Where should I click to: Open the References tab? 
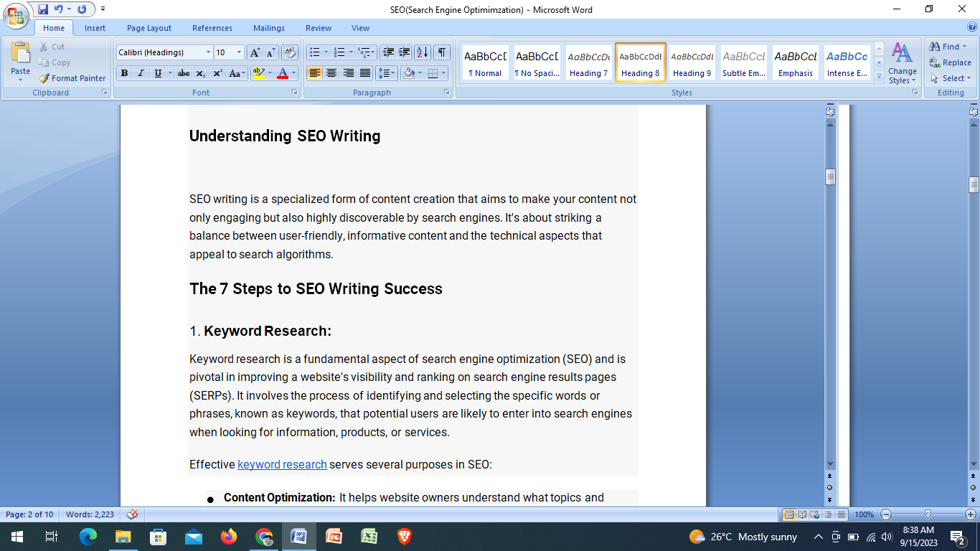pyautogui.click(x=212, y=28)
